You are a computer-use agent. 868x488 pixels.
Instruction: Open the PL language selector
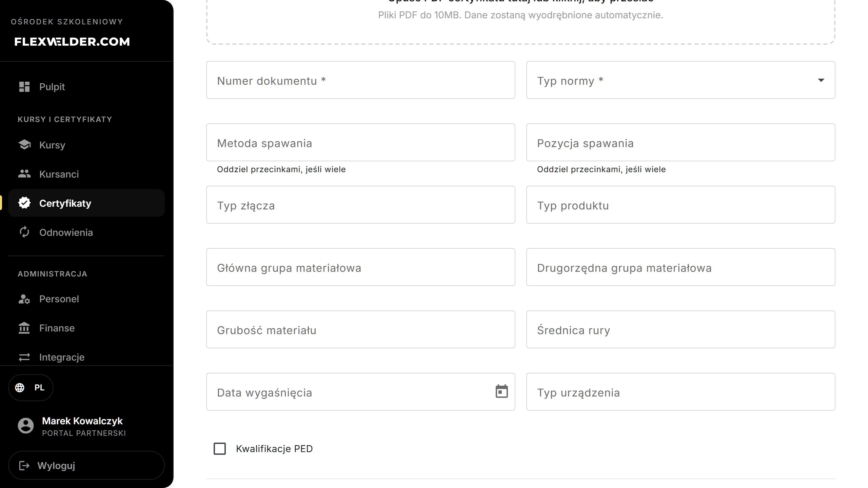click(x=31, y=388)
